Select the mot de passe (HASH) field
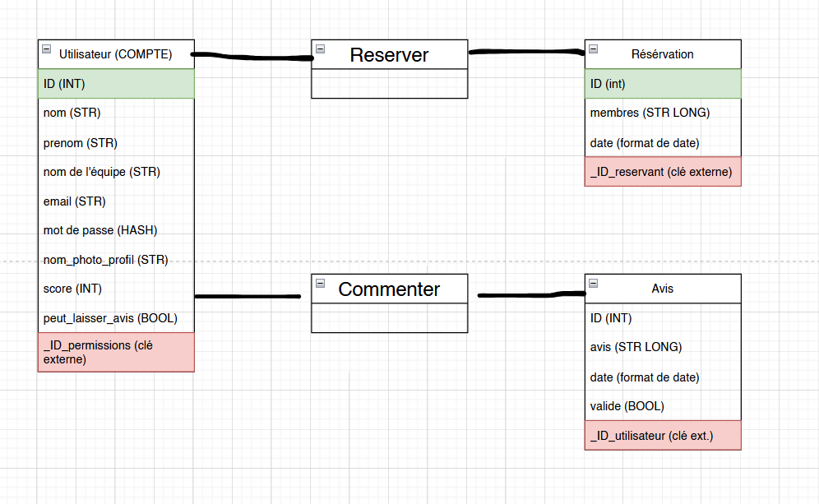Image resolution: width=819 pixels, height=504 pixels. tap(116, 230)
